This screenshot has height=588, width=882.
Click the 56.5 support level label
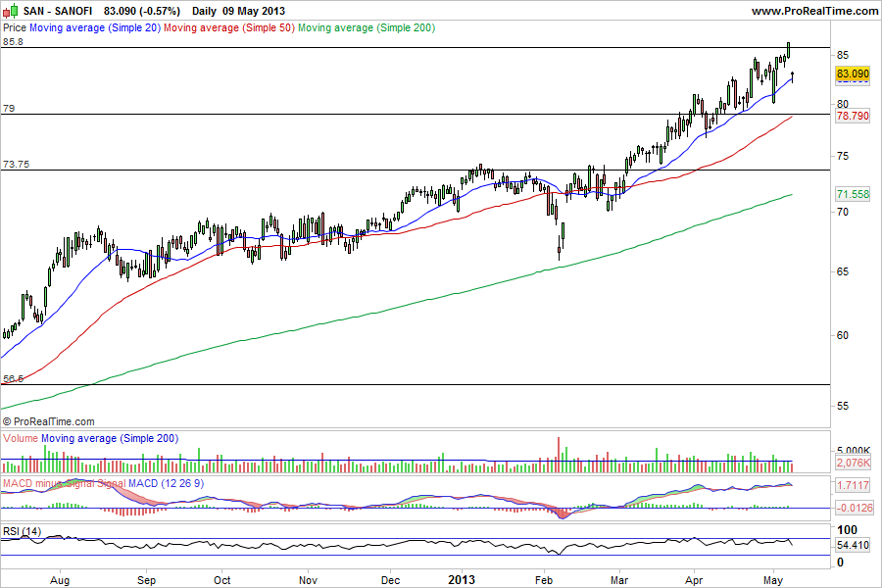(13, 378)
